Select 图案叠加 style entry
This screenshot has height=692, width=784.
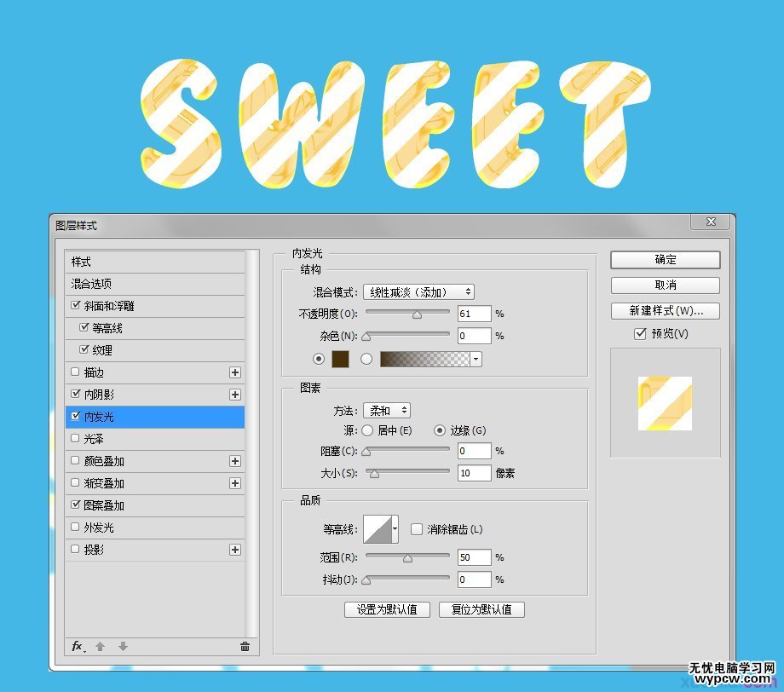point(155,505)
